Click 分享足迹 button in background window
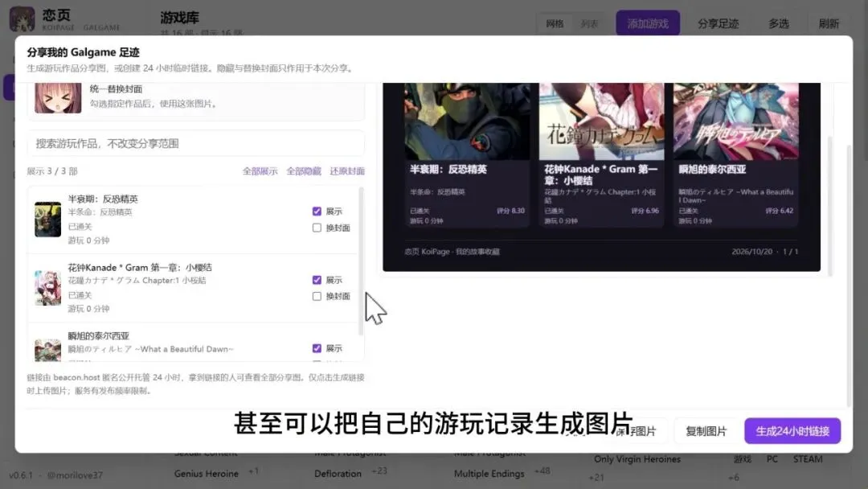 tap(718, 23)
